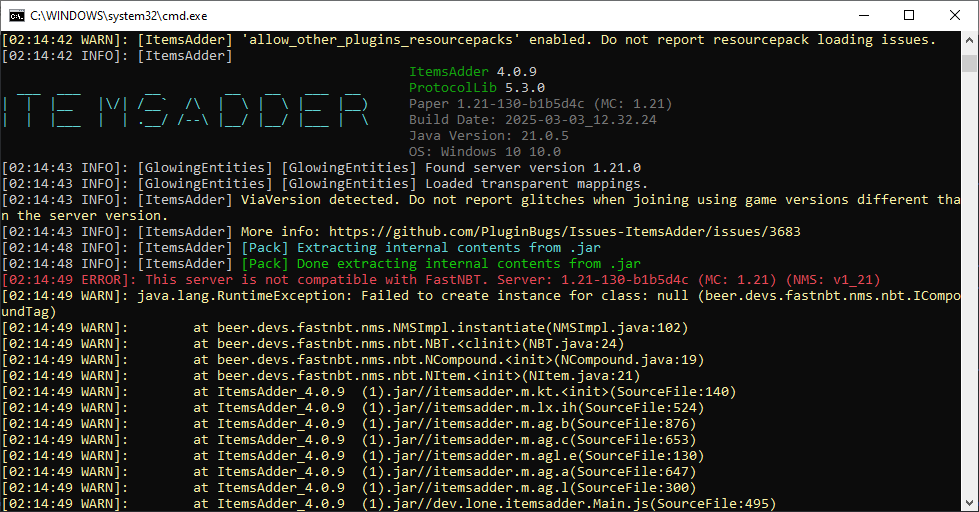Viewport: 979px width, 512px height.
Task: Click the vertical scrollbar thumb
Action: coord(969,64)
